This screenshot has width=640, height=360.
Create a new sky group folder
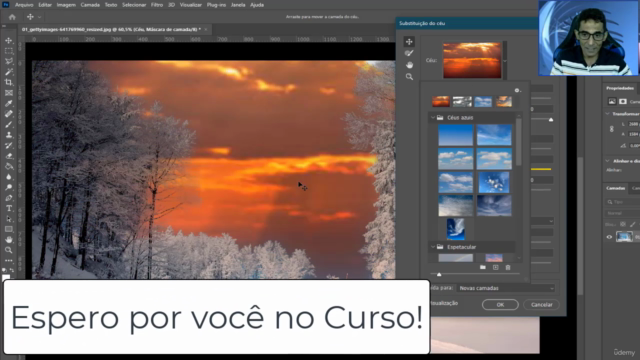[483, 267]
